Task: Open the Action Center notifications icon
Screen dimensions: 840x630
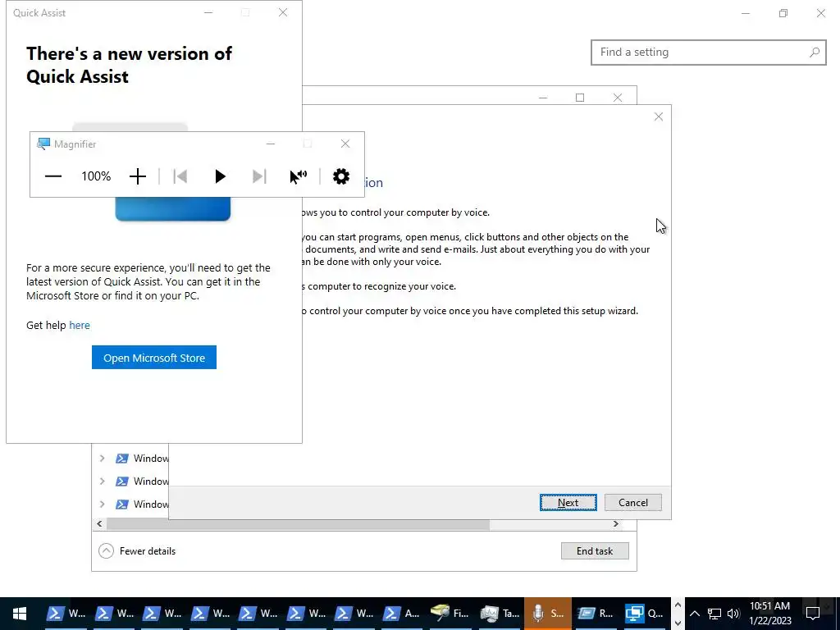Action: coord(813,614)
